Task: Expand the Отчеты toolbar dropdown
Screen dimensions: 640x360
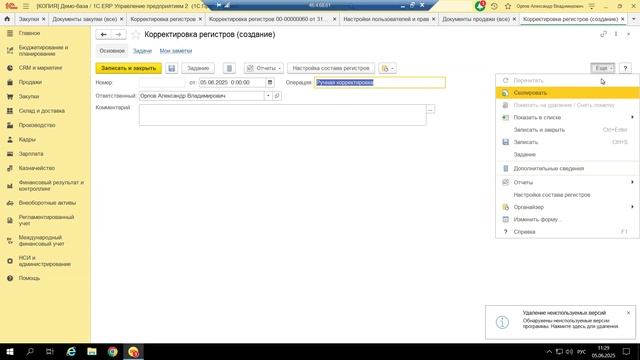Action: coord(263,68)
